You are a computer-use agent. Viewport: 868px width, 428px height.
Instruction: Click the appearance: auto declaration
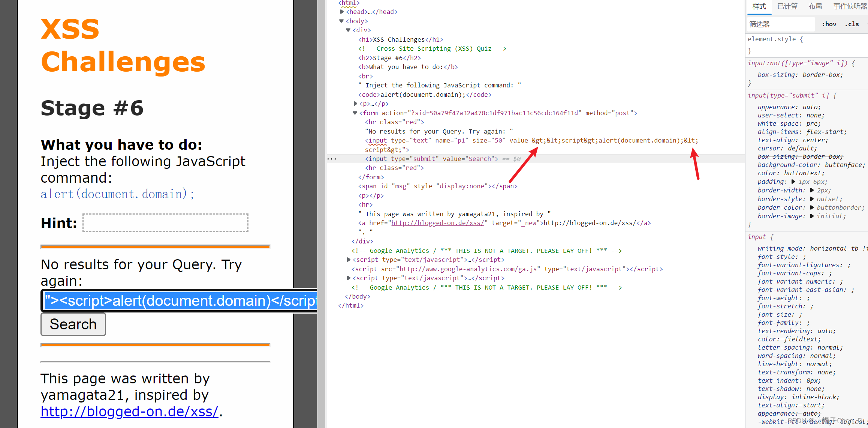pyautogui.click(x=789, y=107)
